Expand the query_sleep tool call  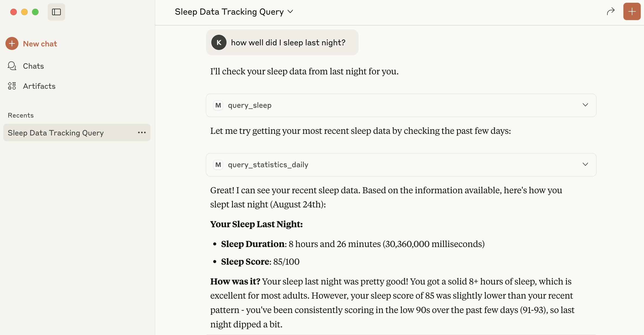(x=401, y=105)
